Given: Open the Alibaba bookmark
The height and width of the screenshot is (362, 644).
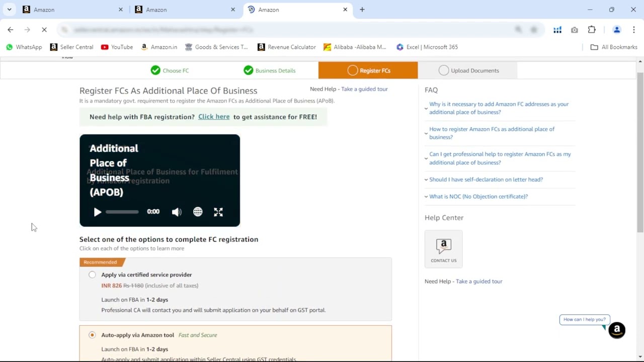Looking at the screenshot, I should click(355, 47).
